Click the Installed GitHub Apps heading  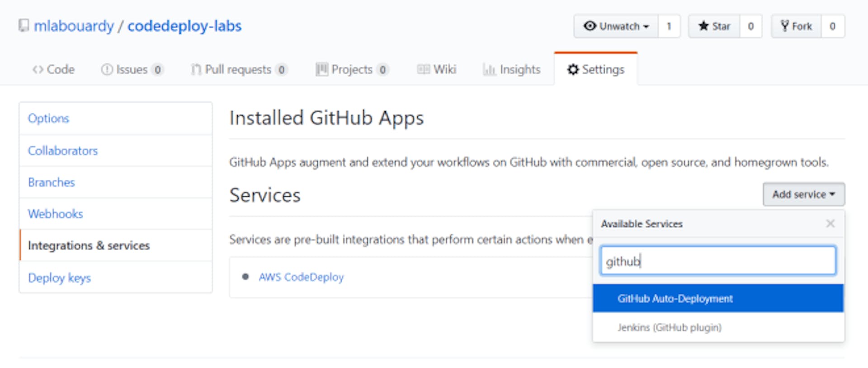[326, 118]
